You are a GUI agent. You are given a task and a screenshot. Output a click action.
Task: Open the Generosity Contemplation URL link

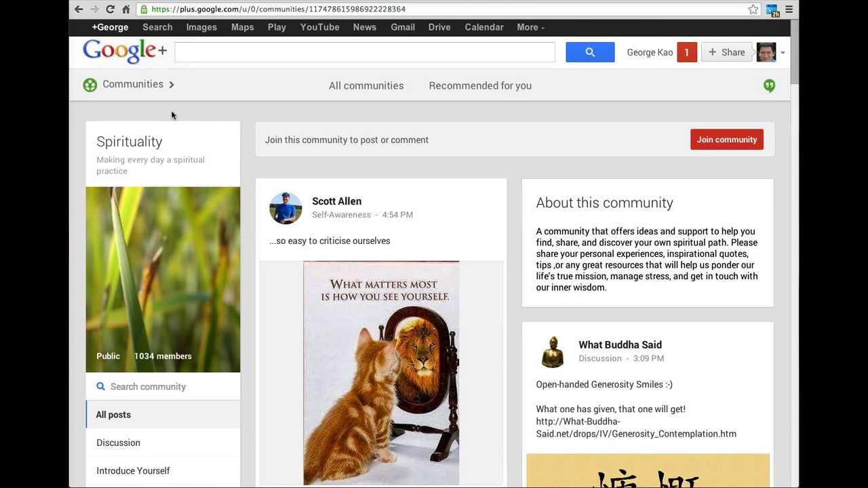point(636,428)
